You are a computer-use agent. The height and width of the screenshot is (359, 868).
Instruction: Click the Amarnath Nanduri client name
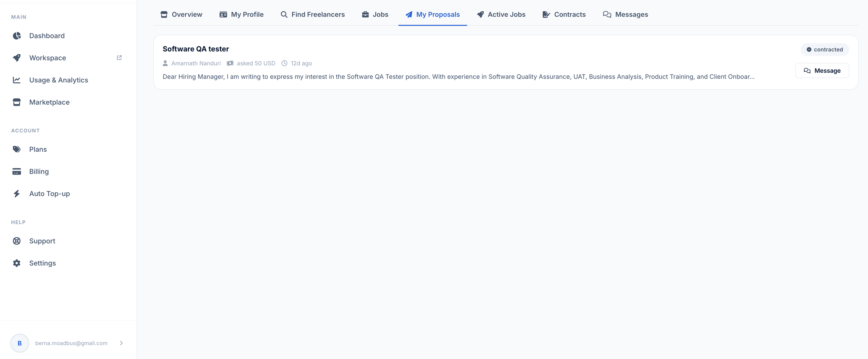coord(196,63)
